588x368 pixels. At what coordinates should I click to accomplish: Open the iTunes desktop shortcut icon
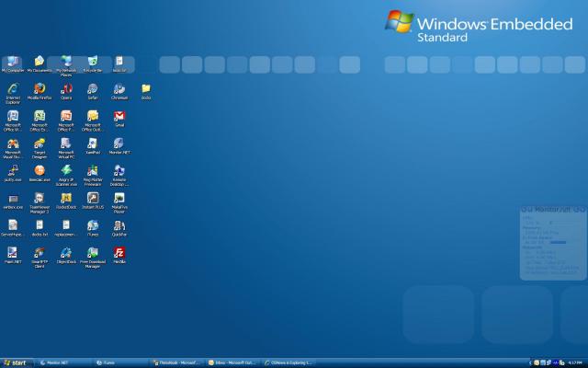[x=93, y=228]
